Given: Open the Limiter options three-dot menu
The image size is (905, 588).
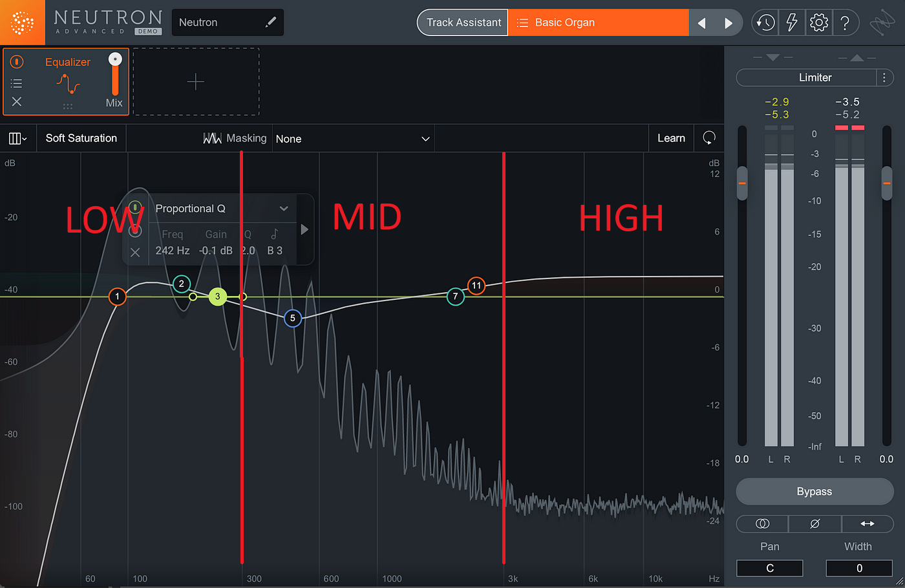Looking at the screenshot, I should [884, 78].
